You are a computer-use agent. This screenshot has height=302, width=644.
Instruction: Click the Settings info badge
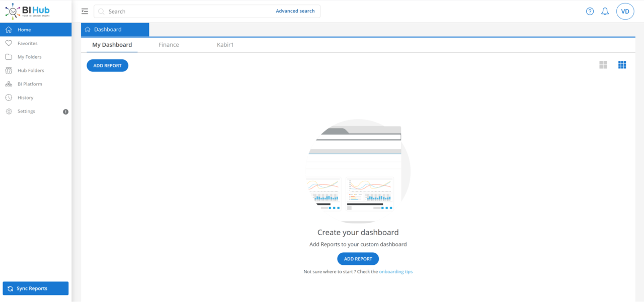(65, 112)
